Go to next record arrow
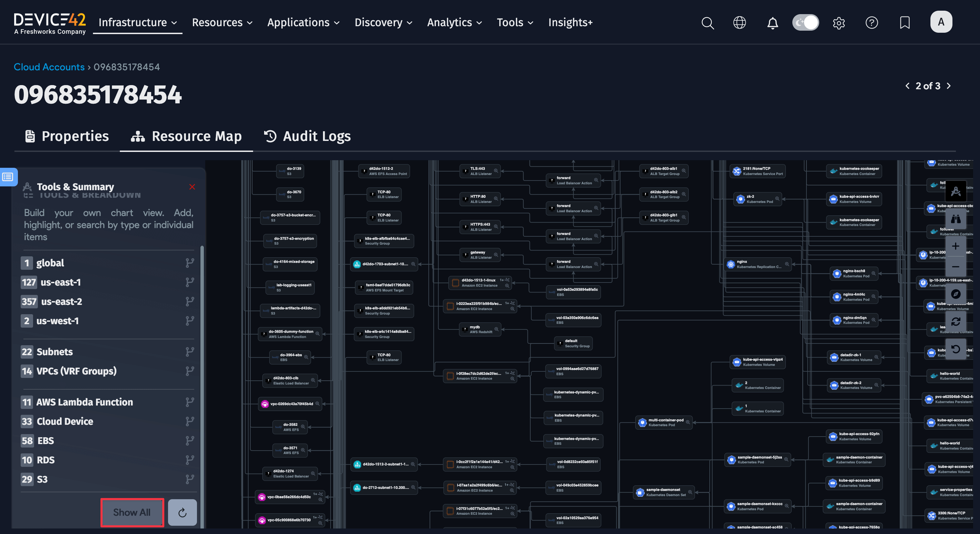 point(948,86)
